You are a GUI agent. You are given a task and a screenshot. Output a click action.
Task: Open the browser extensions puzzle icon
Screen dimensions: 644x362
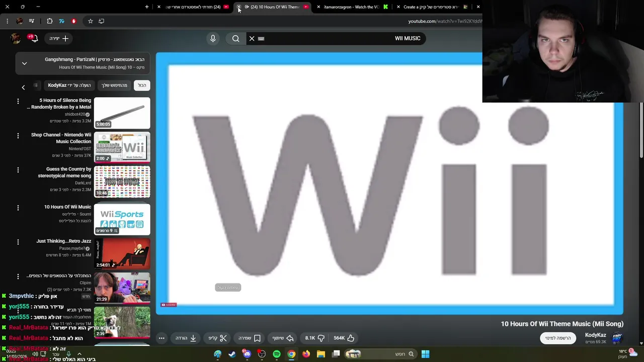[50, 21]
